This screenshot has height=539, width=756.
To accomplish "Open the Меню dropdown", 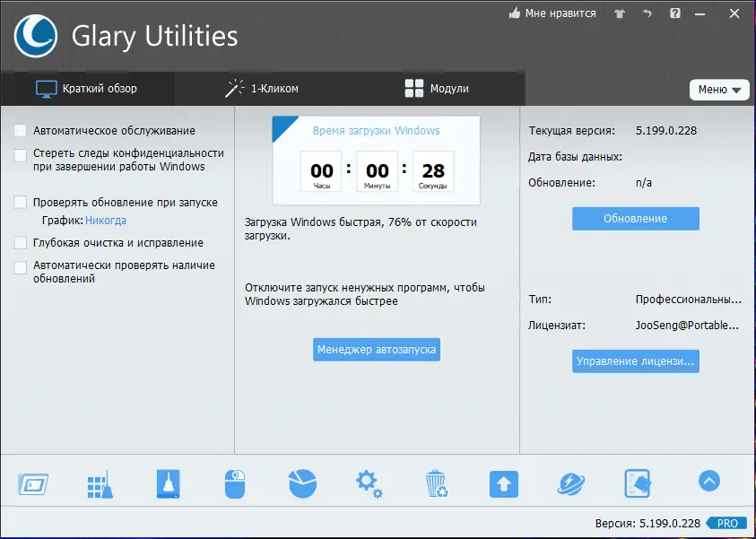I will [719, 90].
